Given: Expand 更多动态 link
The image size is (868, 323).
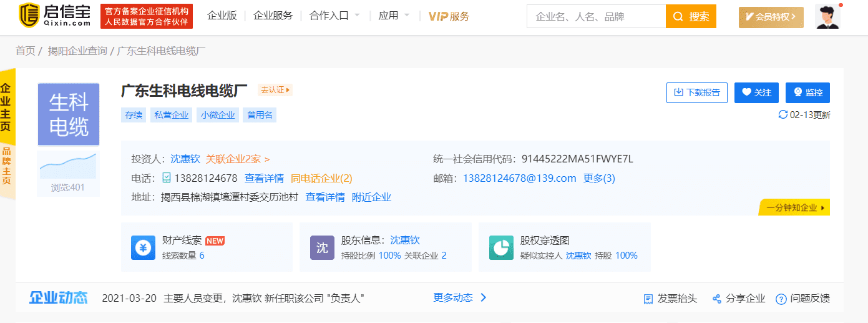Looking at the screenshot, I should tap(461, 297).
